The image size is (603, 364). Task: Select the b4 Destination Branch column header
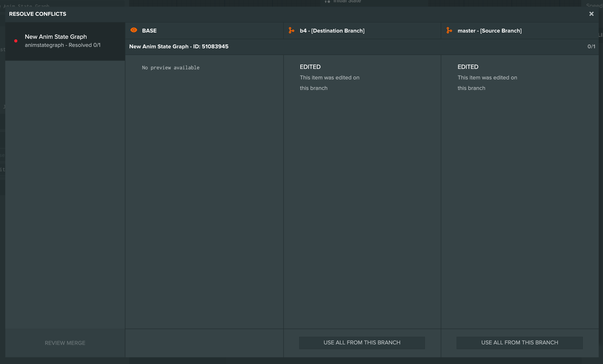point(332,31)
